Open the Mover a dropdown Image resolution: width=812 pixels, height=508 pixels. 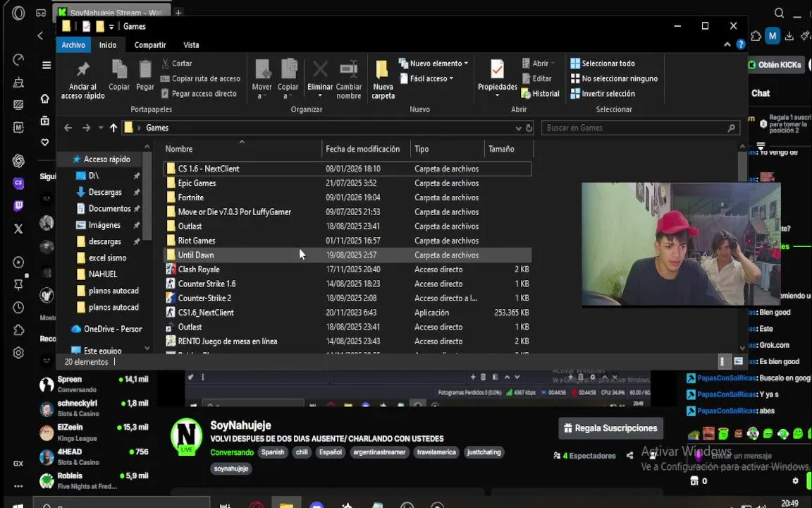[262, 79]
